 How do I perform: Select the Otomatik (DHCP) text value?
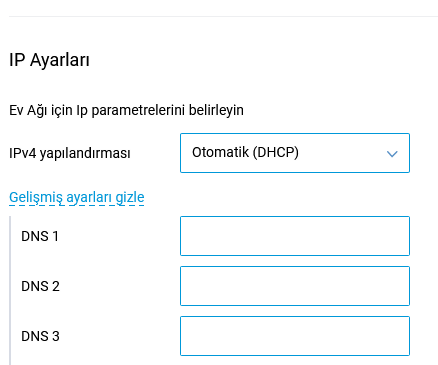click(x=245, y=153)
